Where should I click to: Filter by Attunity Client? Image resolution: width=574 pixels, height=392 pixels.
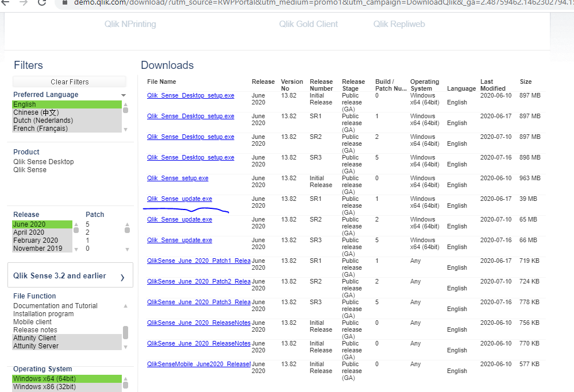67,338
